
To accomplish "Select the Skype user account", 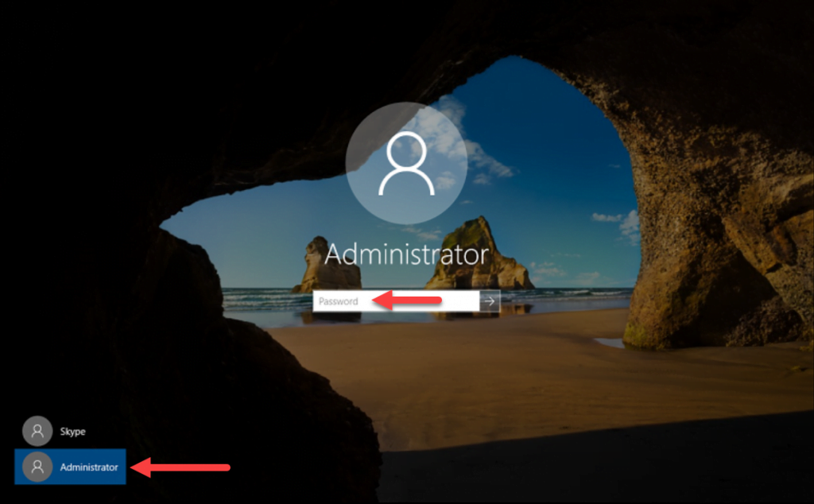I will click(70, 432).
